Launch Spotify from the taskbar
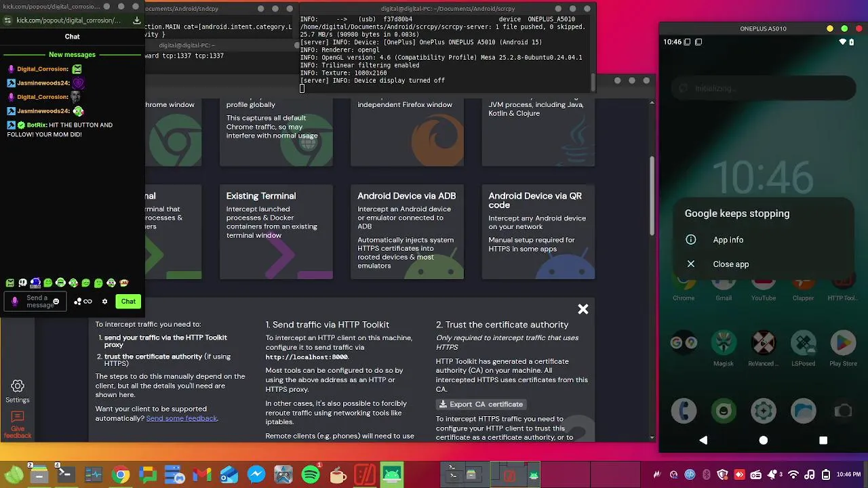This screenshot has width=868, height=488. pyautogui.click(x=311, y=475)
